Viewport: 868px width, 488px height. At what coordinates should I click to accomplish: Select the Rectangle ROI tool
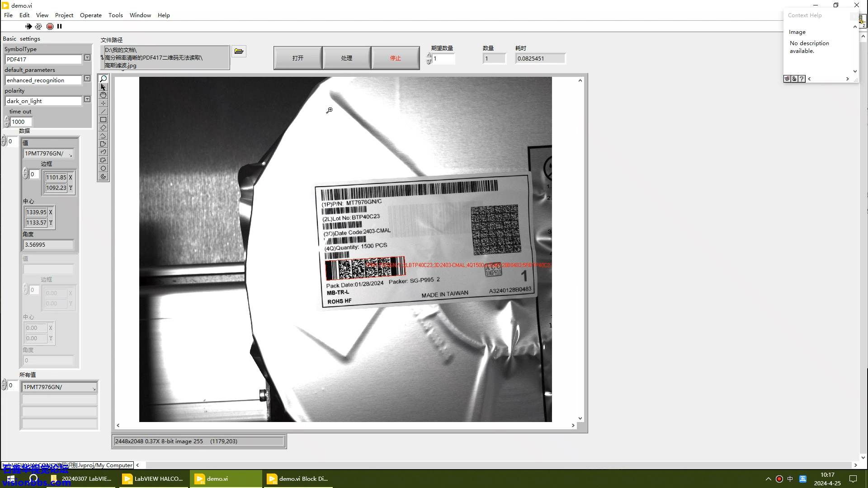103,120
